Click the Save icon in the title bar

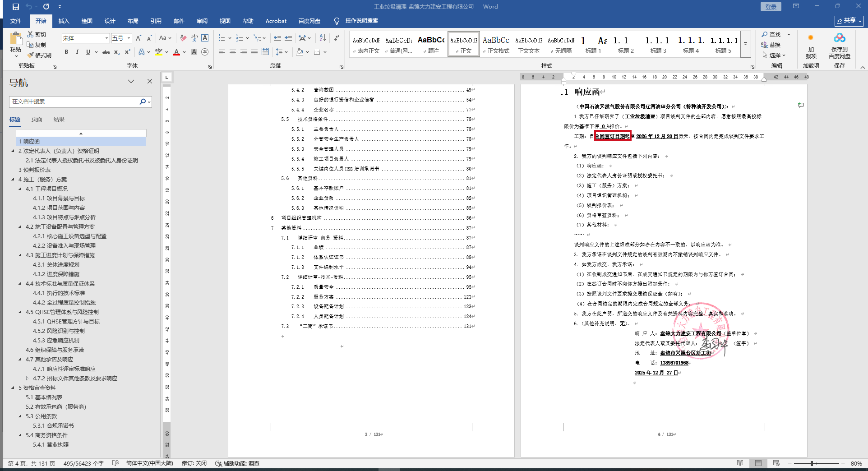click(x=16, y=7)
